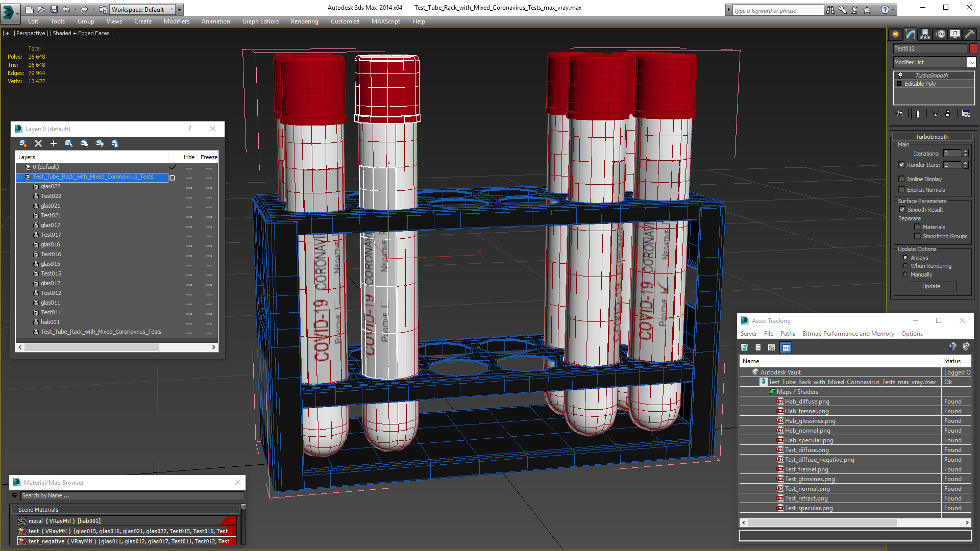Click the Pin Stack icon
The width and height of the screenshot is (980, 551).
(x=900, y=114)
